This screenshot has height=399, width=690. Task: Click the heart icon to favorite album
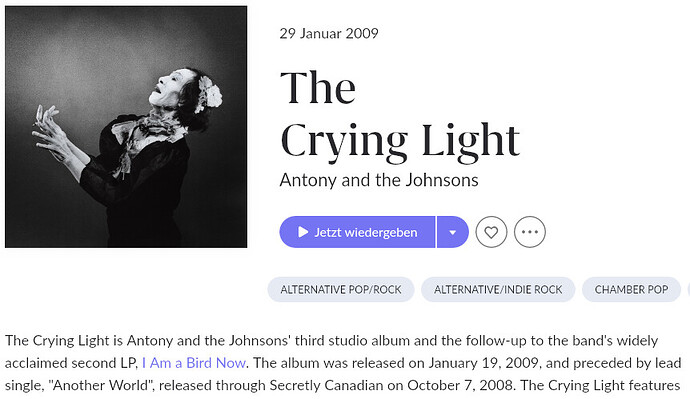point(491,232)
